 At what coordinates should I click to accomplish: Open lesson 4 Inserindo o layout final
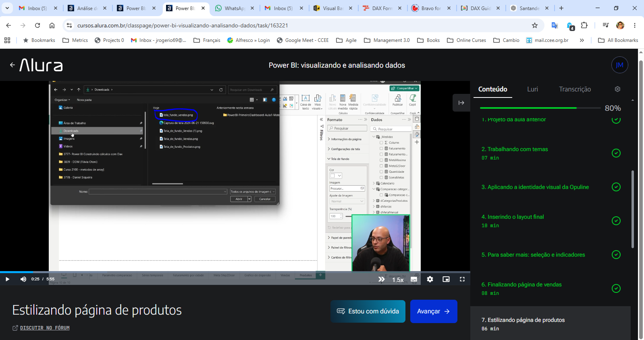point(513,217)
